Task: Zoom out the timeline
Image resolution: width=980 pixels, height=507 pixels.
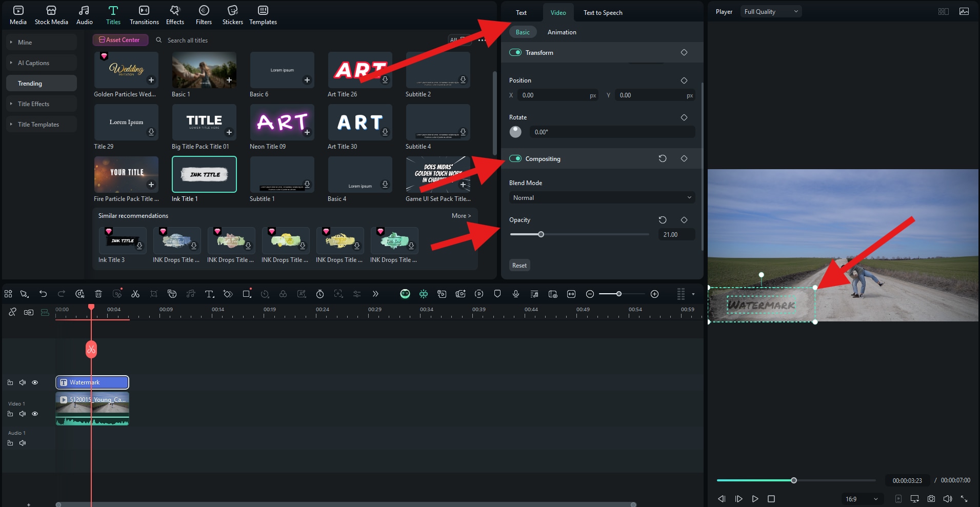Action: pos(590,294)
